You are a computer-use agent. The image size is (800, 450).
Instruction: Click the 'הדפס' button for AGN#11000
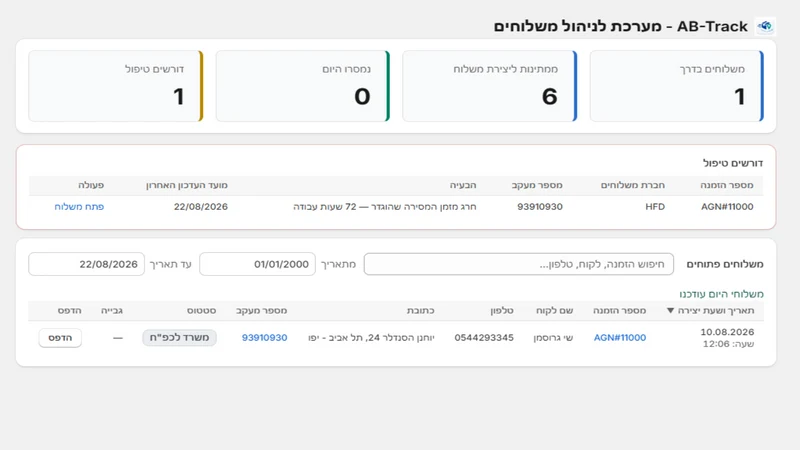point(60,338)
